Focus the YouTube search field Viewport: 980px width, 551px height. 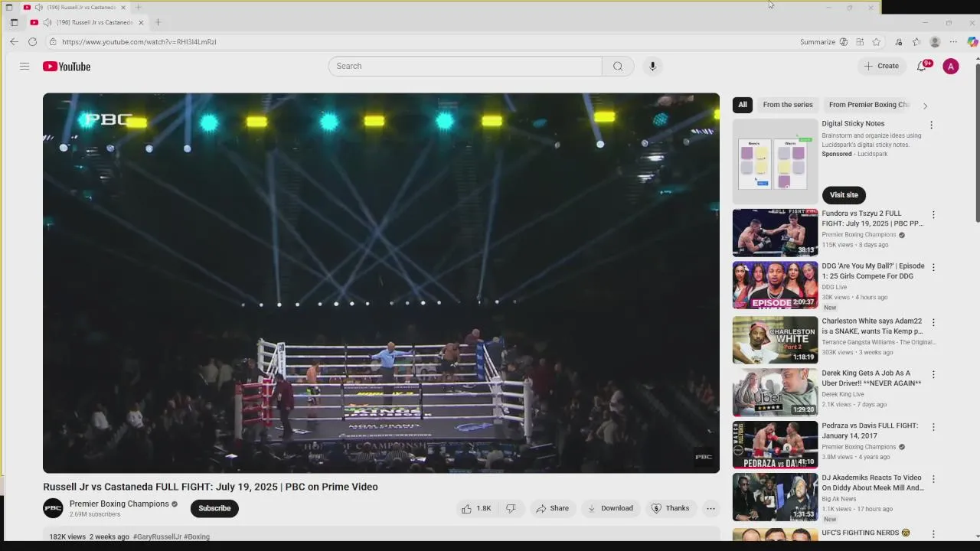(465, 66)
